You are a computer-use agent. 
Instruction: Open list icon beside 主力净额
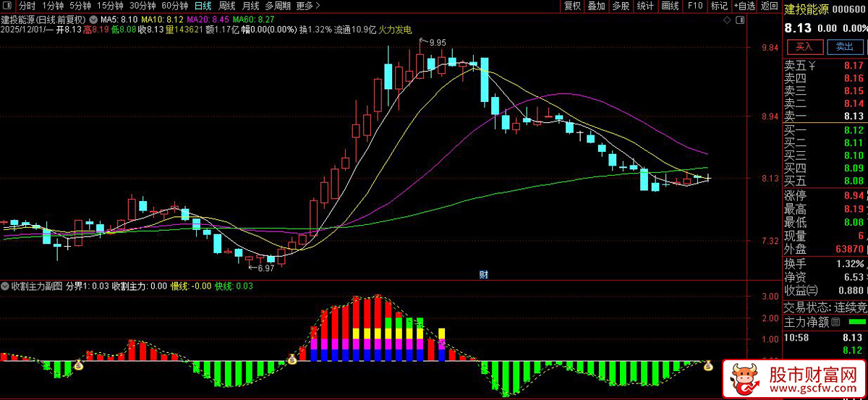pos(835,321)
